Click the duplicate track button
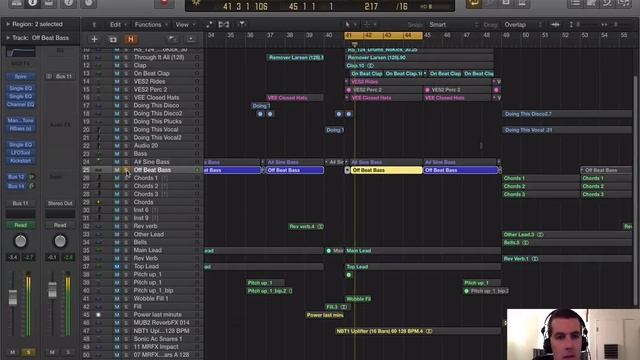Screen dimensions: 640x360 (x=113, y=39)
